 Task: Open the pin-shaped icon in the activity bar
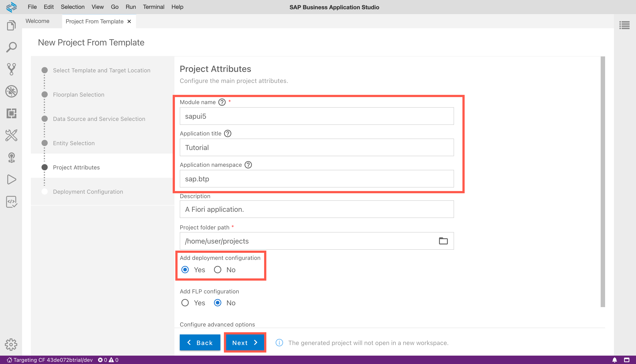tap(11, 158)
